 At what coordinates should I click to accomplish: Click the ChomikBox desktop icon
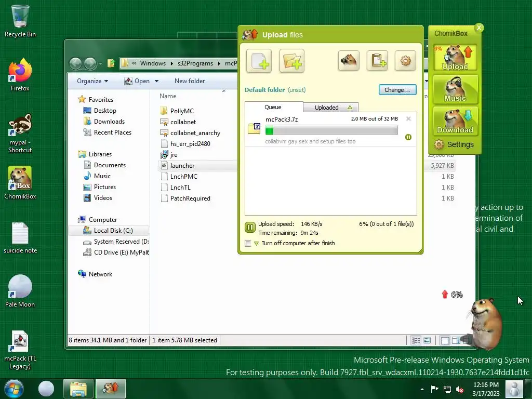coord(20,183)
